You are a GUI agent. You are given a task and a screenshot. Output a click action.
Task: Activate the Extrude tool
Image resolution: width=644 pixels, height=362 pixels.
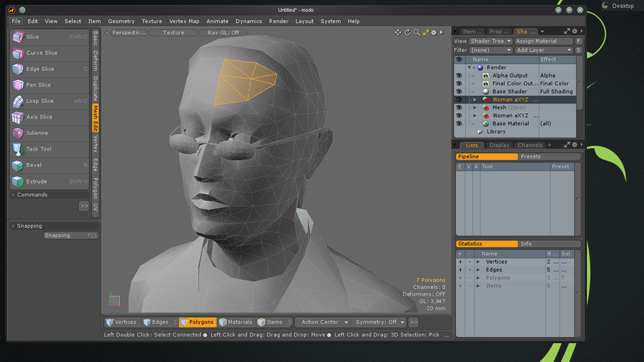(x=49, y=182)
